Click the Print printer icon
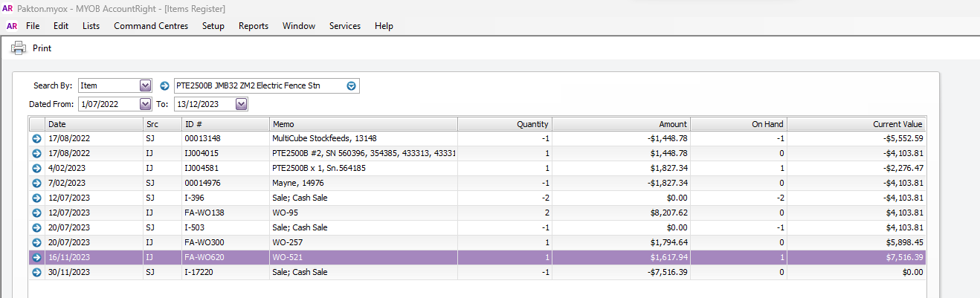 click(19, 48)
